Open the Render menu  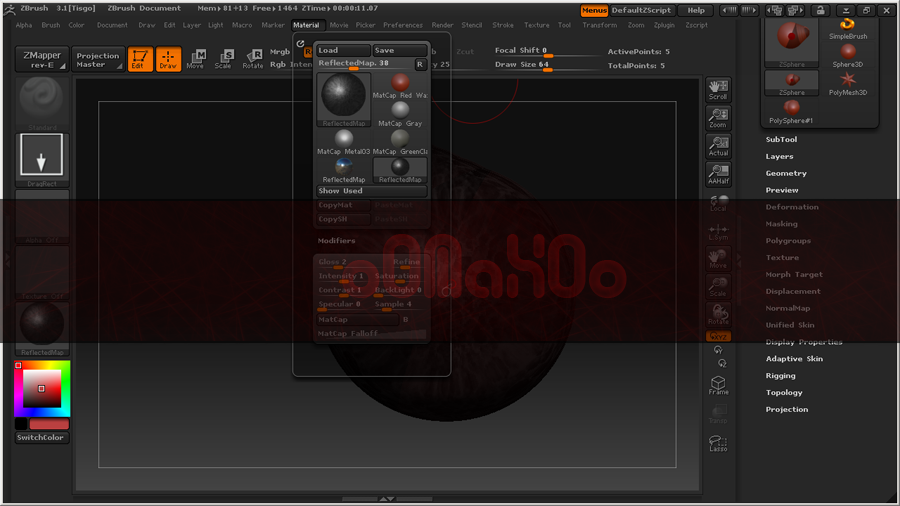coord(442,25)
